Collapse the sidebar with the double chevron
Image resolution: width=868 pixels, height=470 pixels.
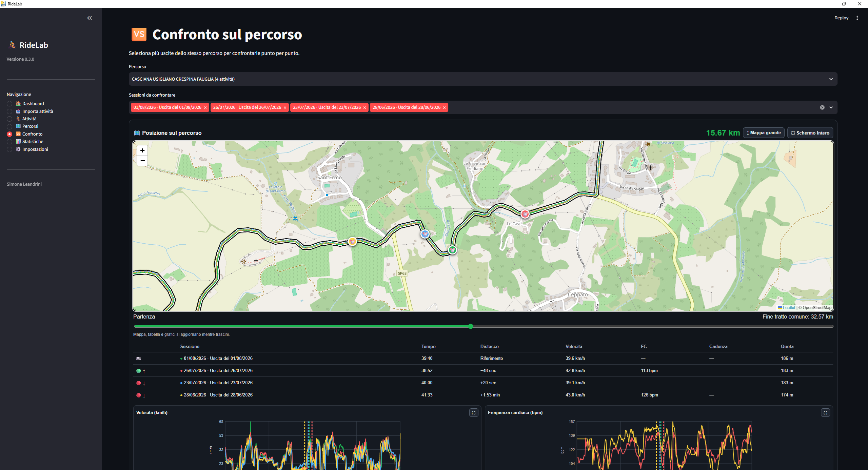pos(90,18)
